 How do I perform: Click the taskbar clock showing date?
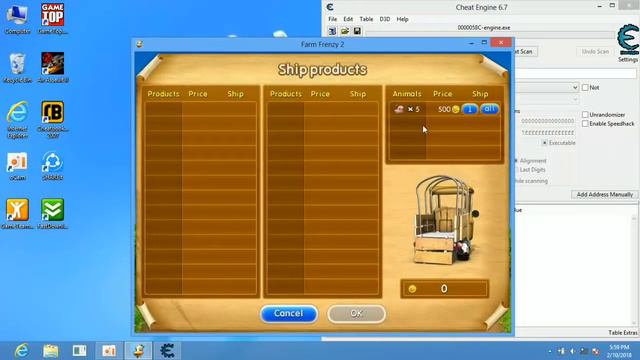point(619,351)
